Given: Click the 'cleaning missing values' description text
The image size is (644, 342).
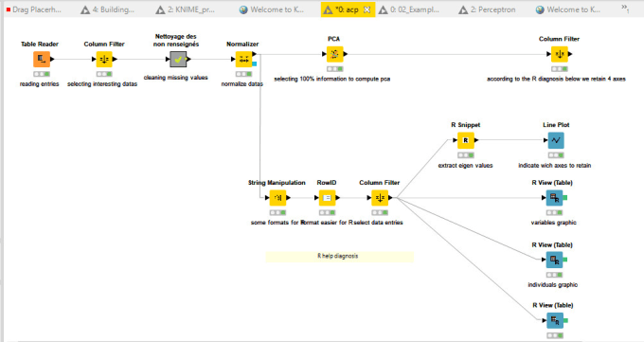Looking at the screenshot, I should pos(176,78).
